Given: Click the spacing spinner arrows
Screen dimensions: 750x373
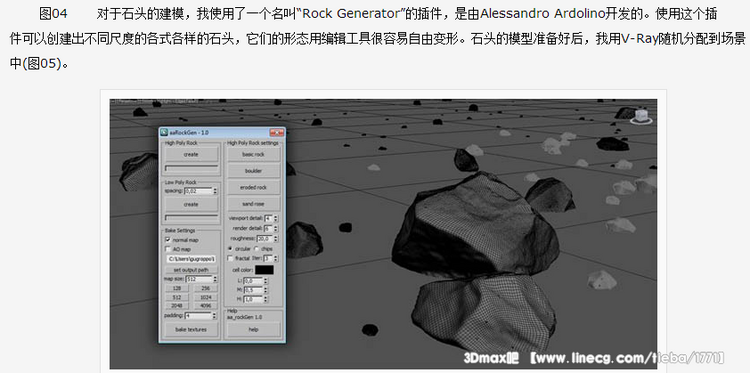Looking at the screenshot, I should click(x=215, y=191).
